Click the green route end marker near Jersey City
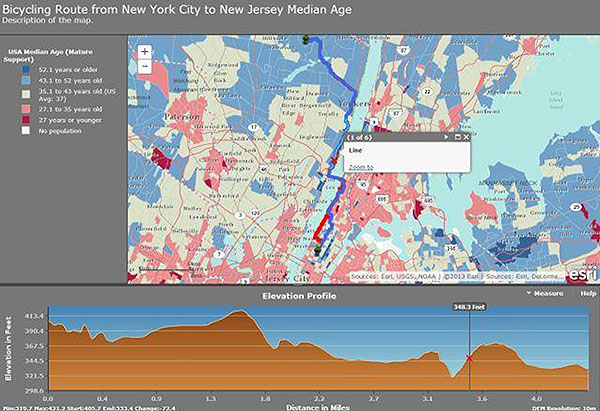Viewport: 600px width, 411px height. 319,252
